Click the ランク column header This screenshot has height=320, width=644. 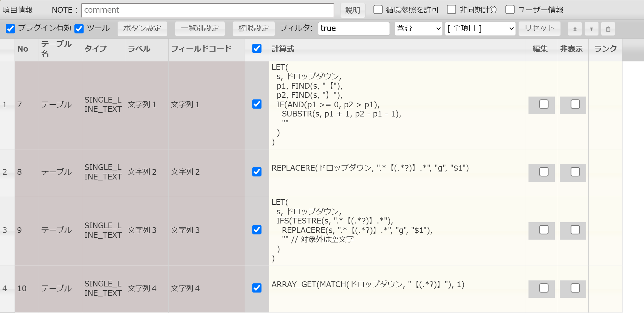tap(605, 50)
